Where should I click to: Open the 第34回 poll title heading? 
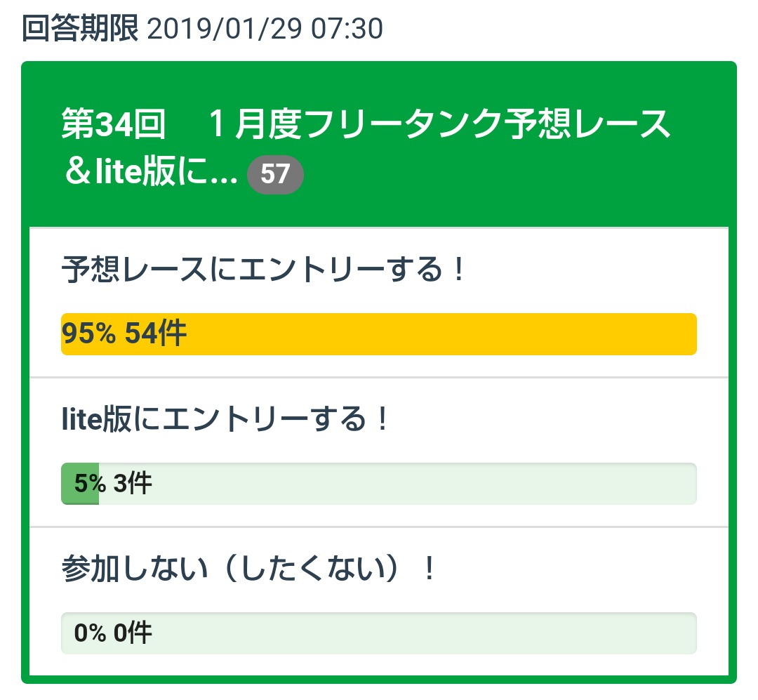coord(114,125)
